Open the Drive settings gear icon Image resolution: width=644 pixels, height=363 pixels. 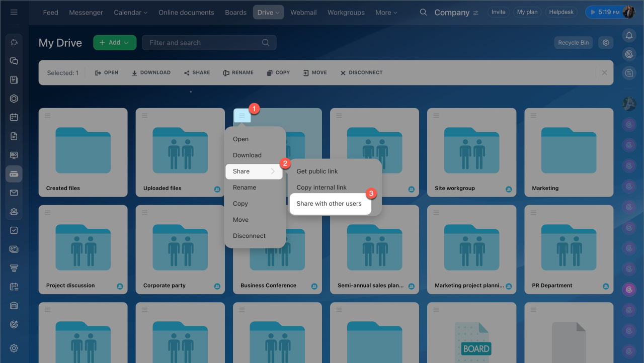click(606, 43)
